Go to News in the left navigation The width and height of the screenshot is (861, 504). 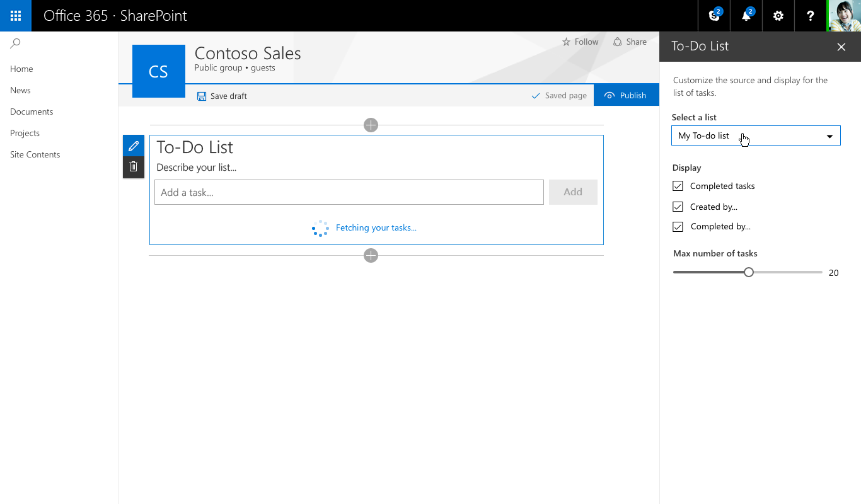pos(20,90)
